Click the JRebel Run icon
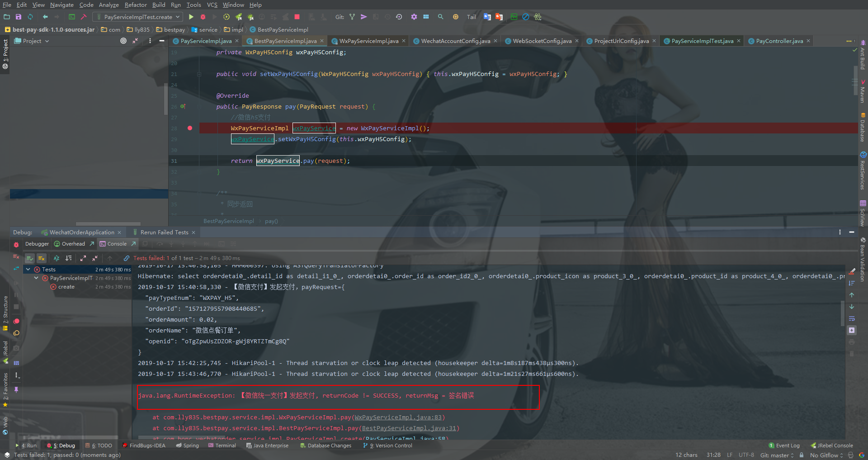The height and width of the screenshot is (460, 868). (239, 17)
